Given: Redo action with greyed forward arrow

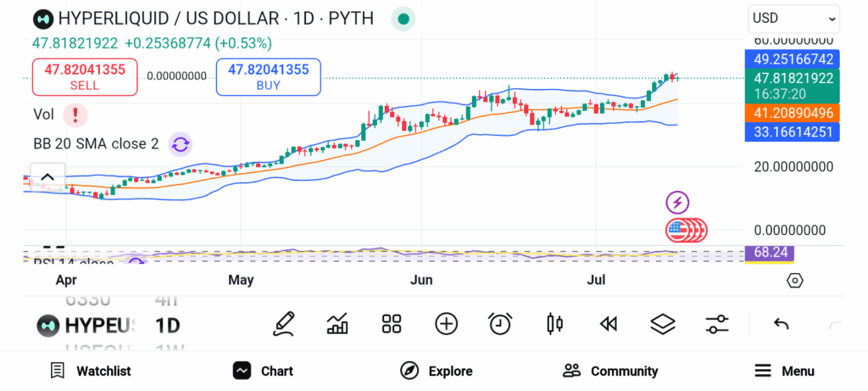Looking at the screenshot, I should pos(835,324).
